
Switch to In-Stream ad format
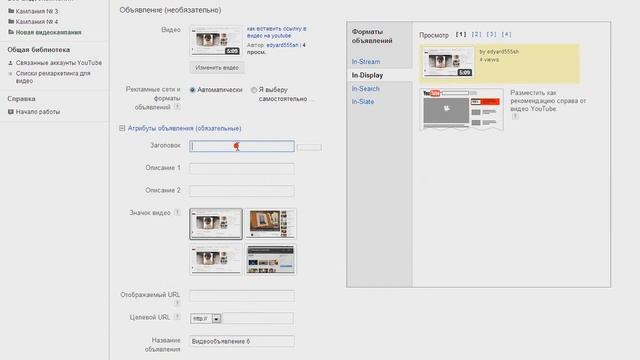pos(366,62)
